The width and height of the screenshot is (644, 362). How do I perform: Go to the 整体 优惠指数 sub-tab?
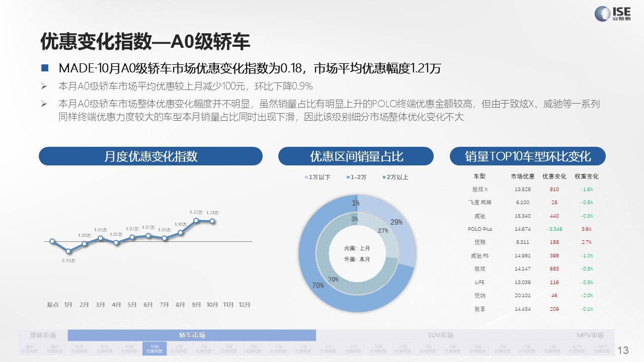coord(55,349)
